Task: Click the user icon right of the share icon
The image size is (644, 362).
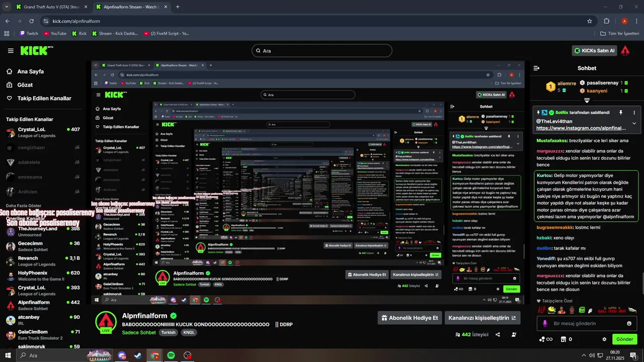Action: pyautogui.click(x=514, y=334)
